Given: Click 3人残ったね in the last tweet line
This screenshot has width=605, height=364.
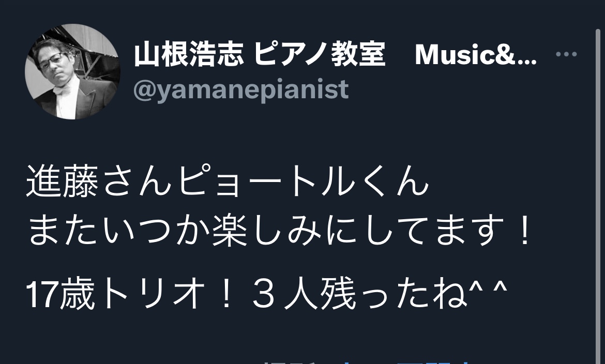Looking at the screenshot, I should pos(359,294).
